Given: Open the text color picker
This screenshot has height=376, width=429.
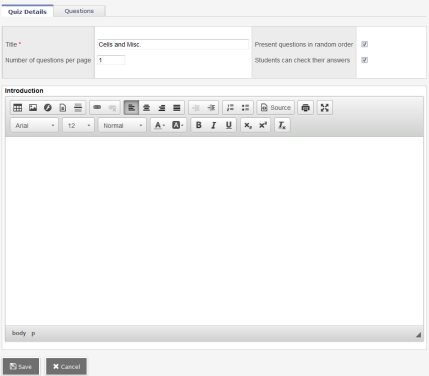Looking at the screenshot, I should 159,125.
